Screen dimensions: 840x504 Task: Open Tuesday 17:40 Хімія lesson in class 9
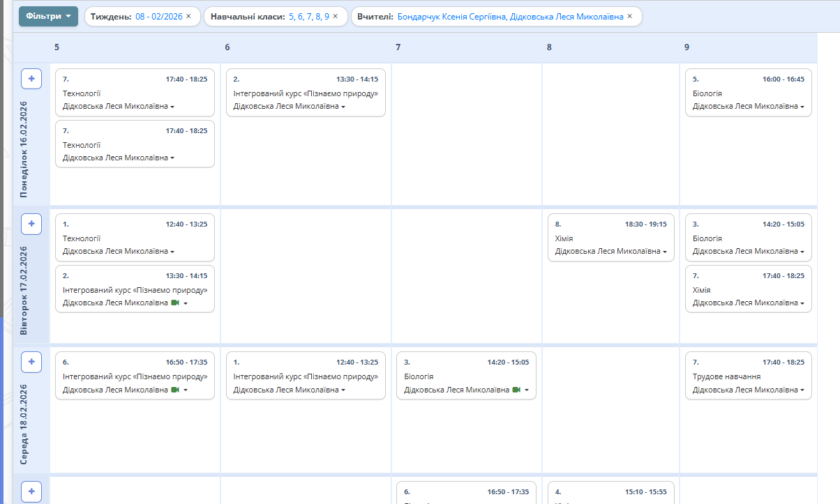pos(748,289)
